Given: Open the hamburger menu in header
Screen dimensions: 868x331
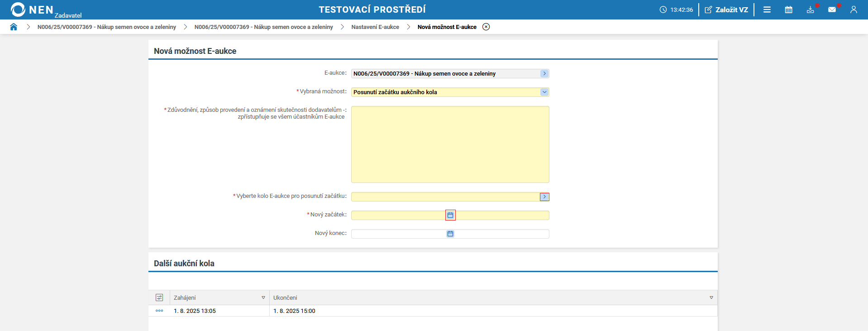Looking at the screenshot, I should (767, 10).
